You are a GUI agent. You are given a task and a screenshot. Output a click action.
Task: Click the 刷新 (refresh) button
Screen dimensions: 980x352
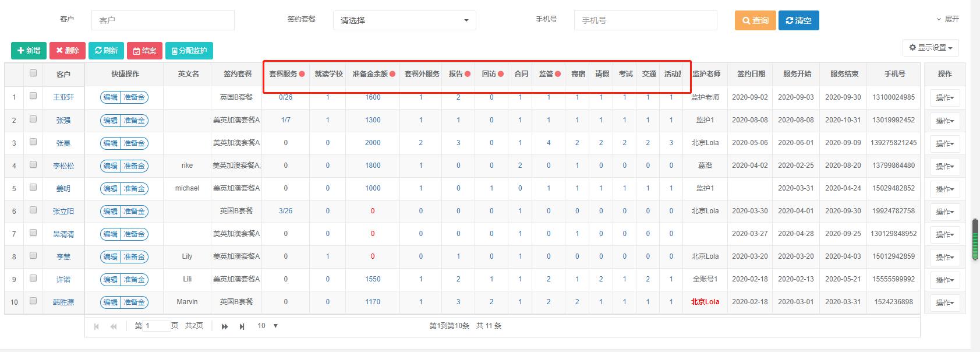click(107, 51)
